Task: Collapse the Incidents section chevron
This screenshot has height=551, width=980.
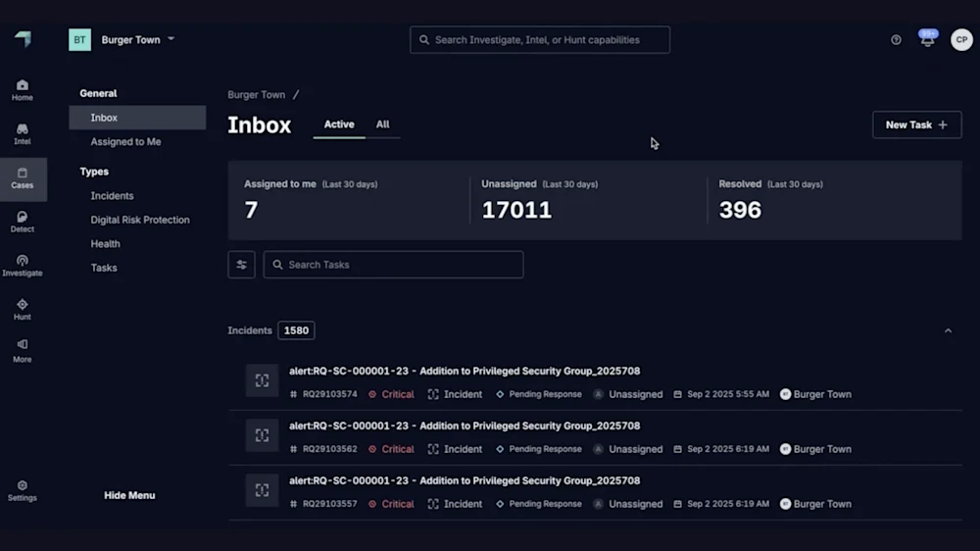Action: point(948,331)
